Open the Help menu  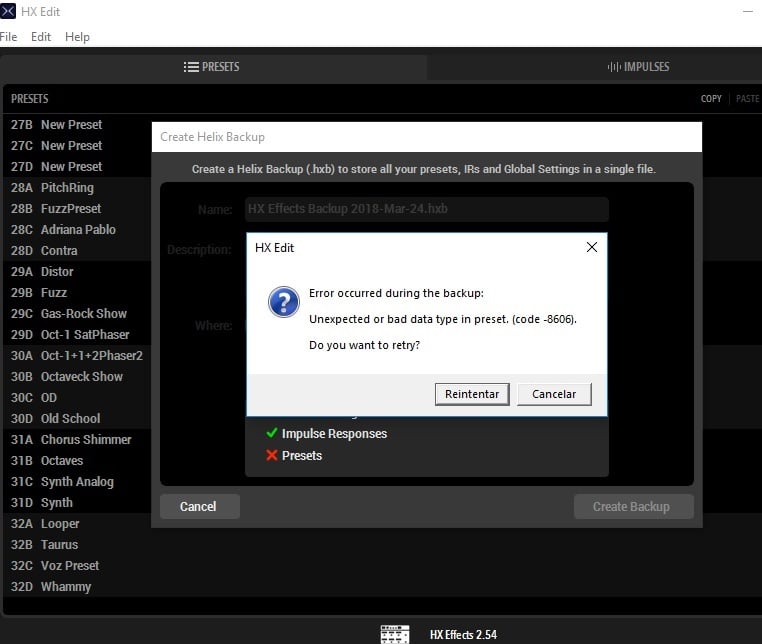[x=77, y=37]
